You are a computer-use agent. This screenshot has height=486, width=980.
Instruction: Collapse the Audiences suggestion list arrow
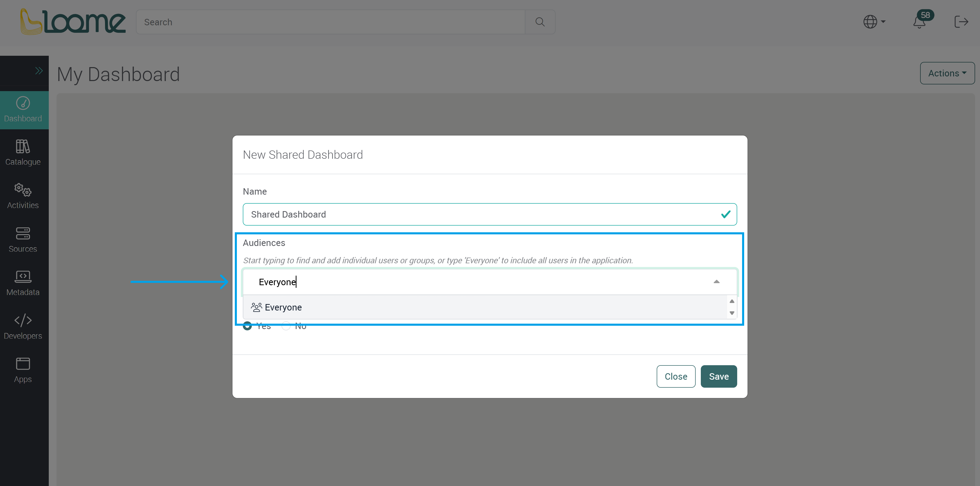[x=717, y=282]
